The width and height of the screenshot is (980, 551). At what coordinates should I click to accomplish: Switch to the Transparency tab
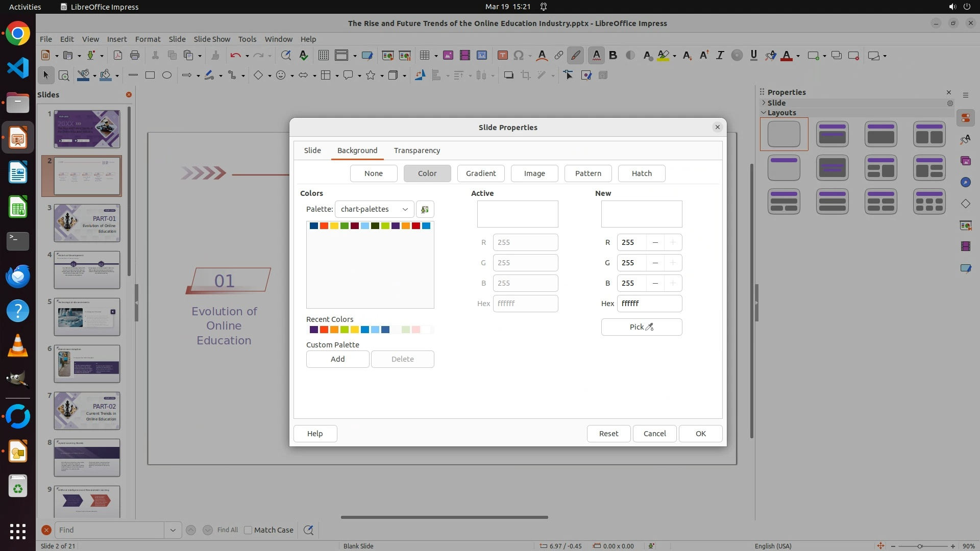tap(416, 151)
